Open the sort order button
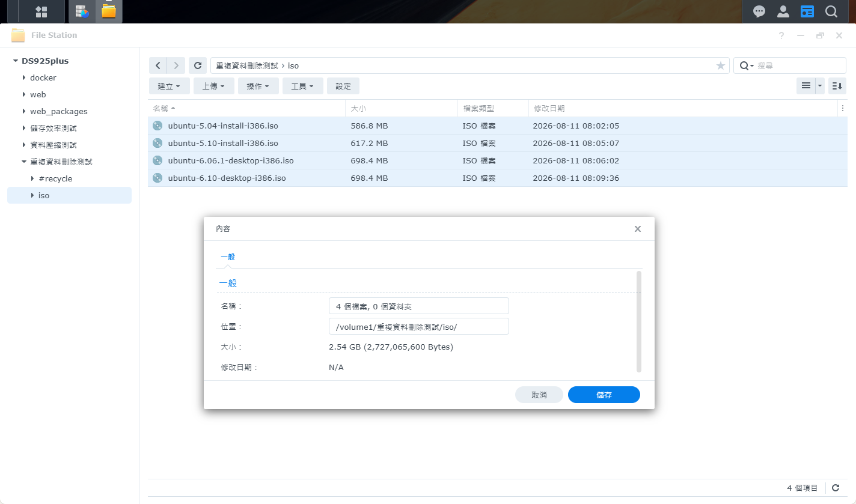The height and width of the screenshot is (504, 856). [837, 86]
